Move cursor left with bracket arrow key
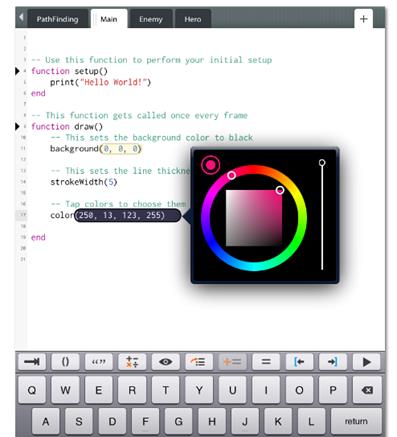Screen dimensions: 397x437 (x=299, y=362)
